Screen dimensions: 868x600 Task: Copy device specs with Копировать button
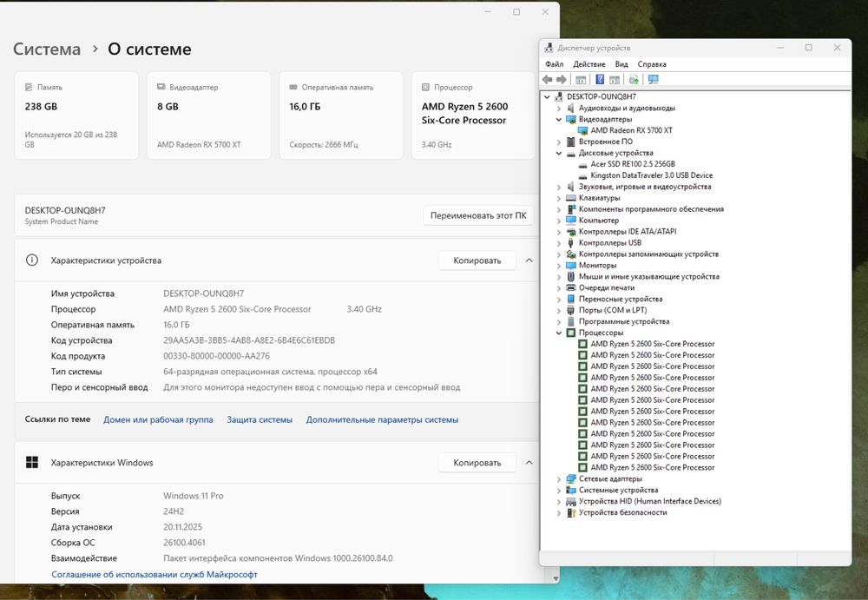point(477,260)
